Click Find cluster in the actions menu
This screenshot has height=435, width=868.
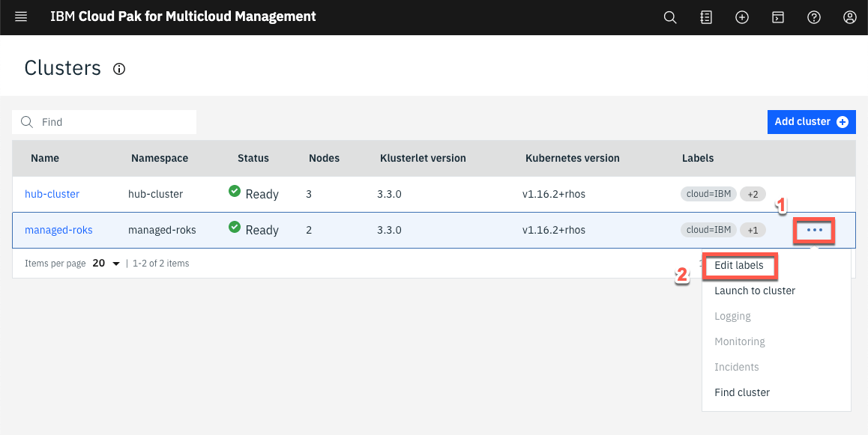(x=741, y=392)
